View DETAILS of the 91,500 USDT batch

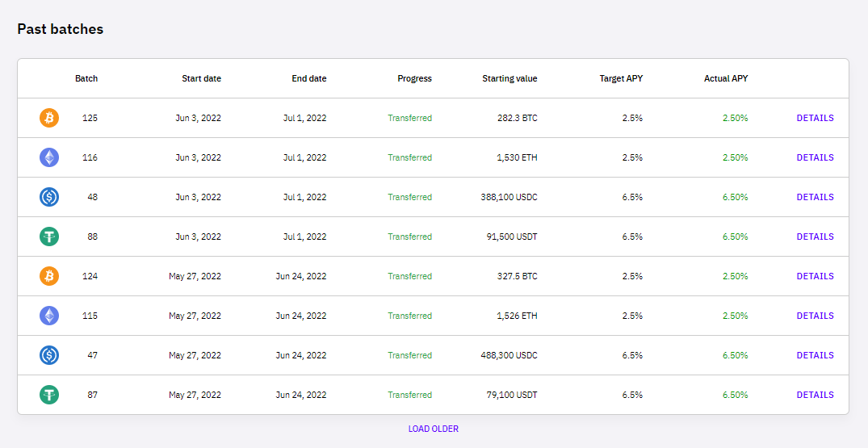815,237
